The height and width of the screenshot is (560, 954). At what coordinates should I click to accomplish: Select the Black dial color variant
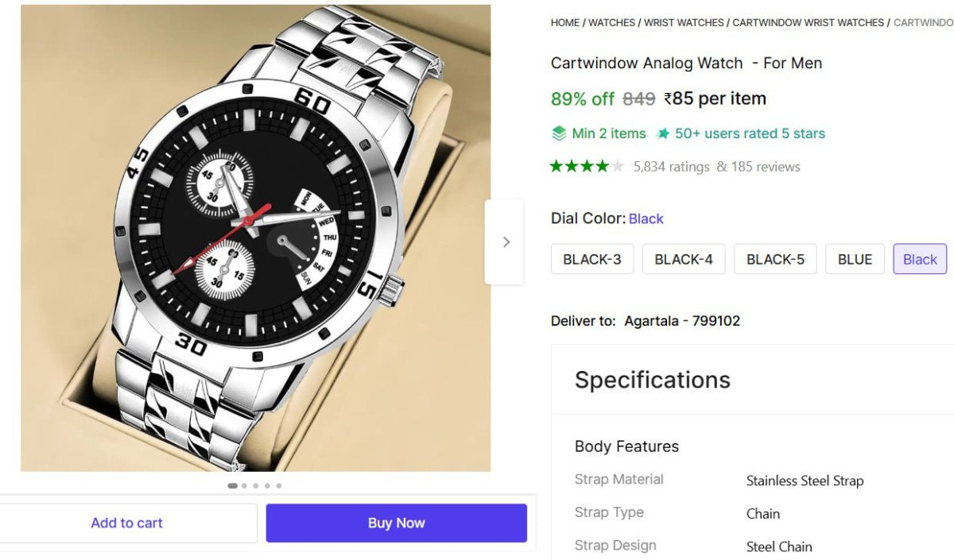(x=920, y=259)
